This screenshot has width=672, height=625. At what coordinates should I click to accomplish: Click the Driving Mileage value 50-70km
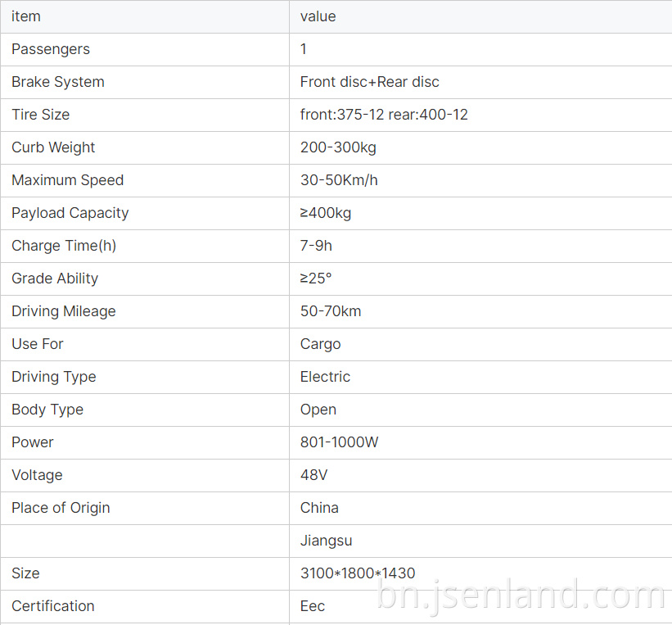[331, 311]
